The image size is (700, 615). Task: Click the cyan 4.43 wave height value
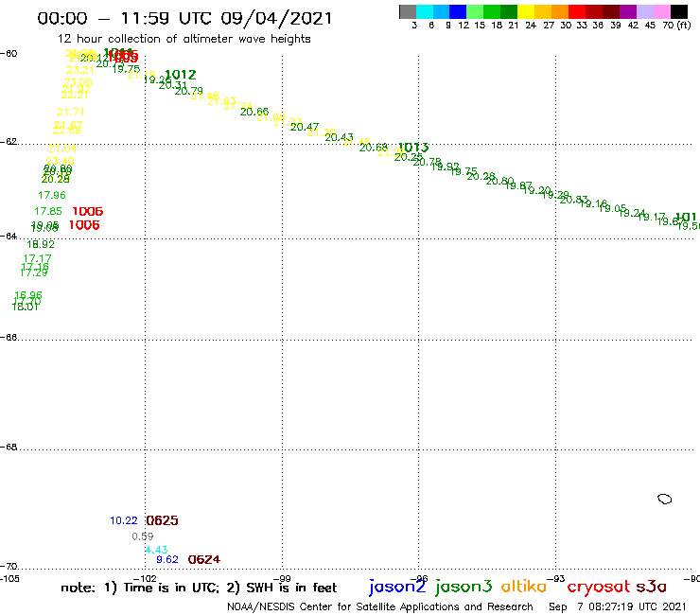pyautogui.click(x=157, y=550)
